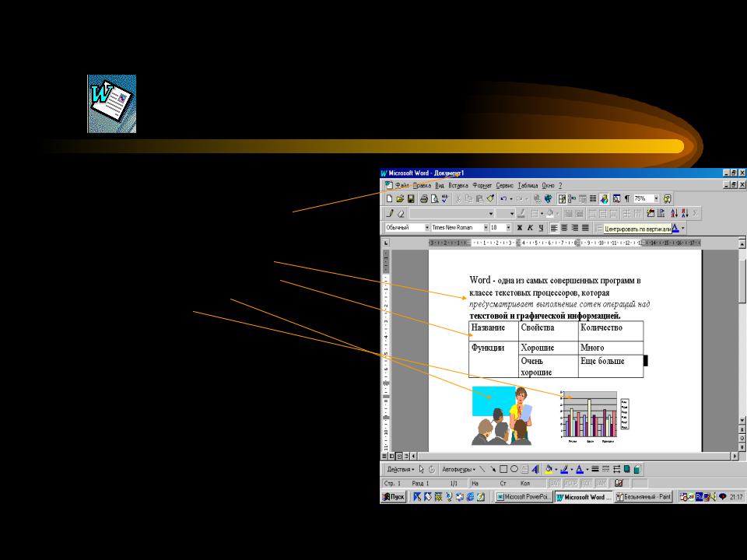The width and height of the screenshot is (747, 560).
Task: Open Print Preview from the standard toolbar
Action: click(434, 198)
